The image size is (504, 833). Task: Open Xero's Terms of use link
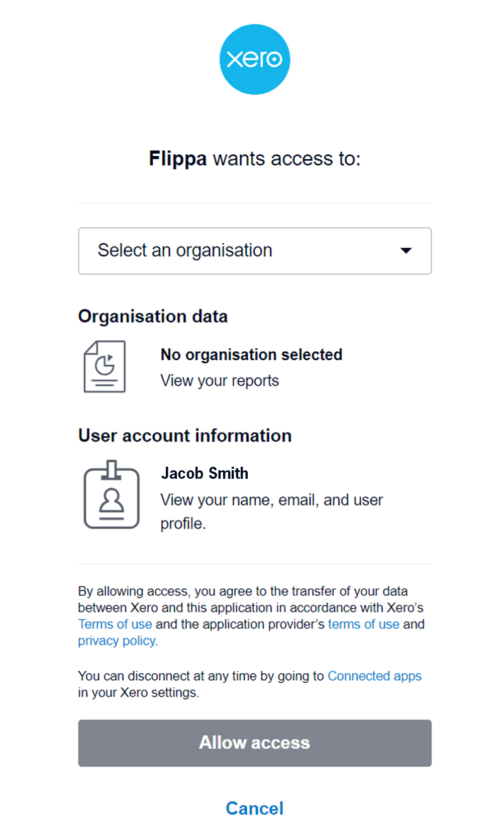[x=115, y=624]
